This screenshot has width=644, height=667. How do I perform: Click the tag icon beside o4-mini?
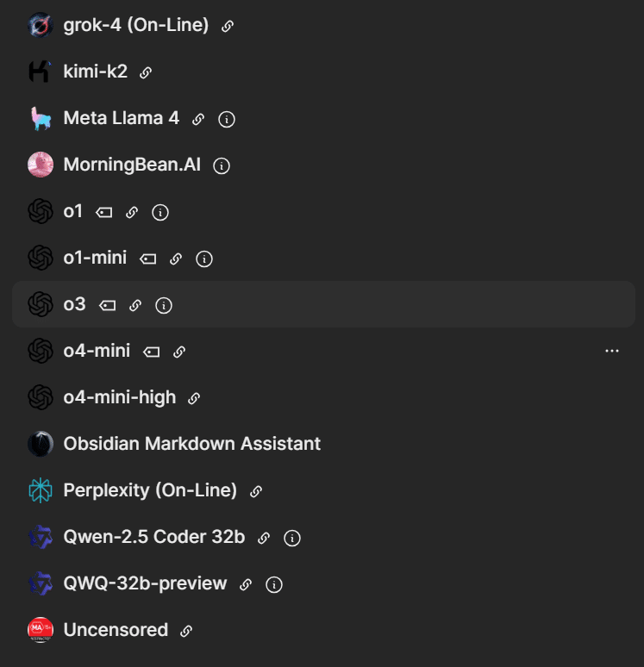[x=152, y=352]
